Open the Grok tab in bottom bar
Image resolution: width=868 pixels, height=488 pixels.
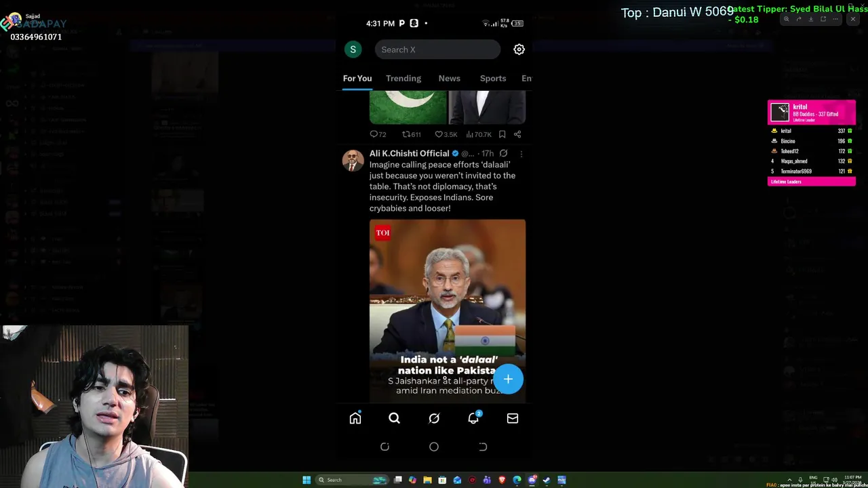point(434,418)
